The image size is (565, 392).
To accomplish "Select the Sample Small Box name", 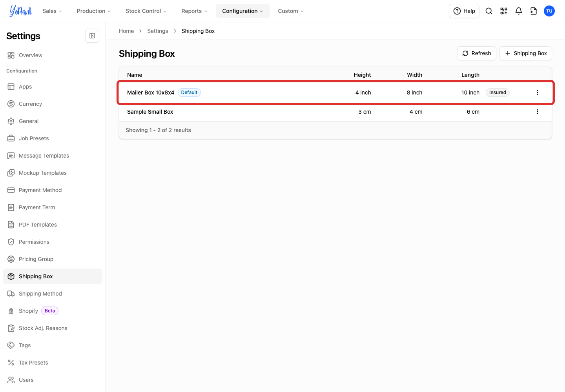I will click(x=150, y=112).
